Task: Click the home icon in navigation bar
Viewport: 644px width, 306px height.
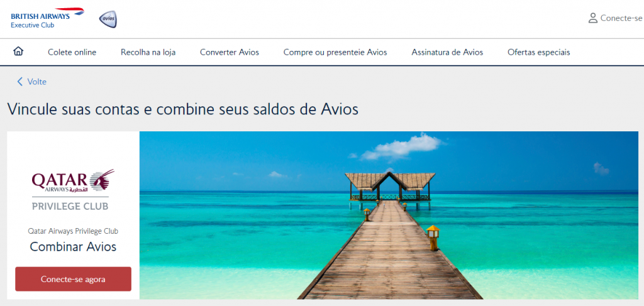Action: (x=18, y=52)
